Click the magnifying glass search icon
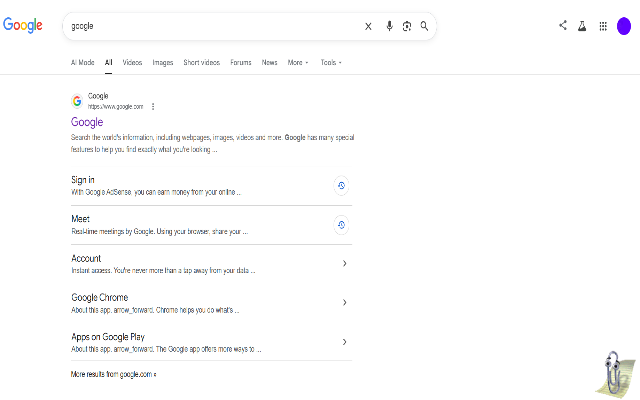Viewport: 640px width, 400px height. (424, 26)
